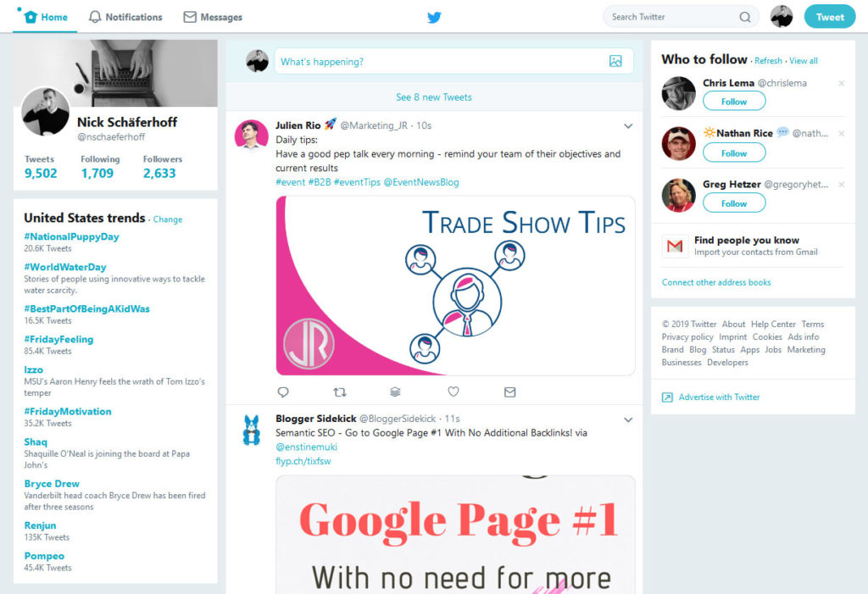868x594 pixels.
Task: Open the Notifications tab
Action: pos(125,16)
